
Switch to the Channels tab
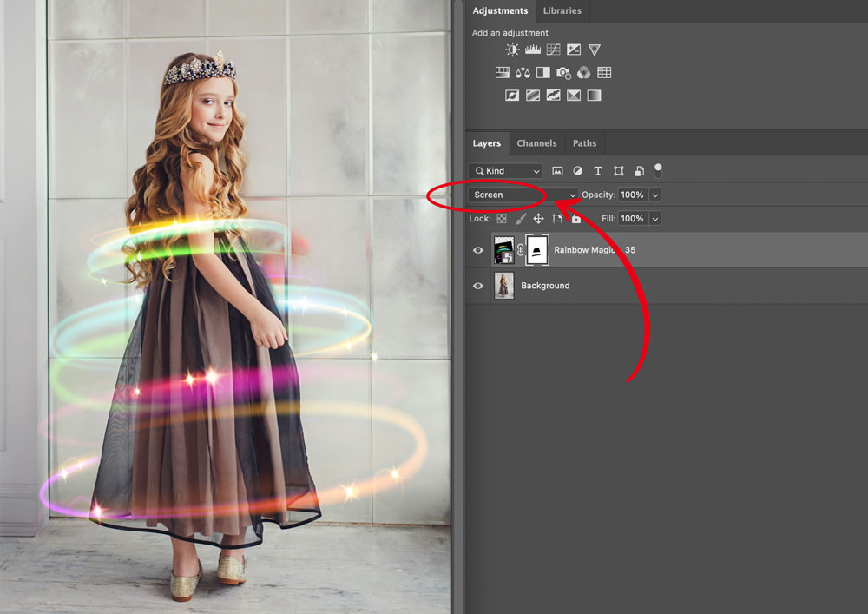tap(536, 143)
